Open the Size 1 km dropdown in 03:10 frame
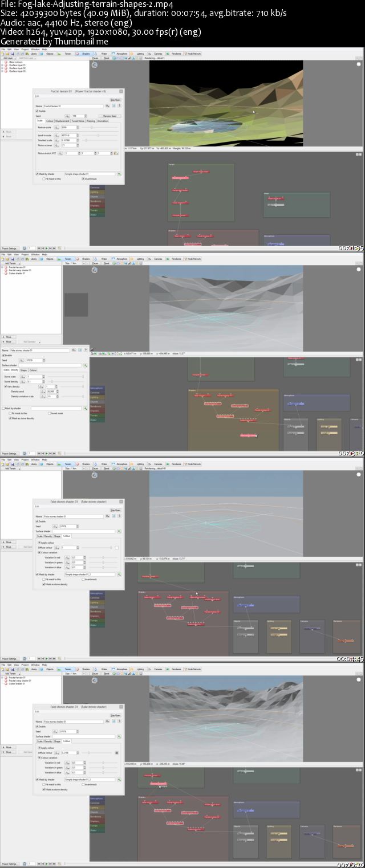 point(74,263)
